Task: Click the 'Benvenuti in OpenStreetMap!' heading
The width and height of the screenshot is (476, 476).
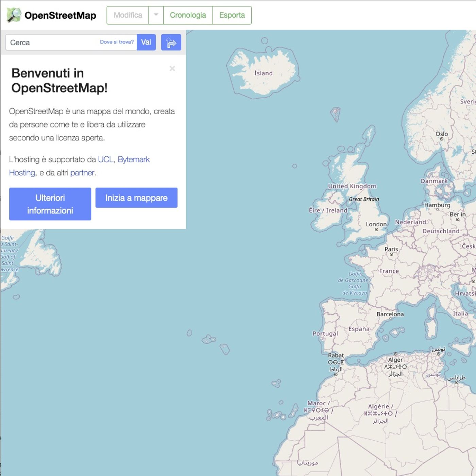Action: (x=60, y=81)
